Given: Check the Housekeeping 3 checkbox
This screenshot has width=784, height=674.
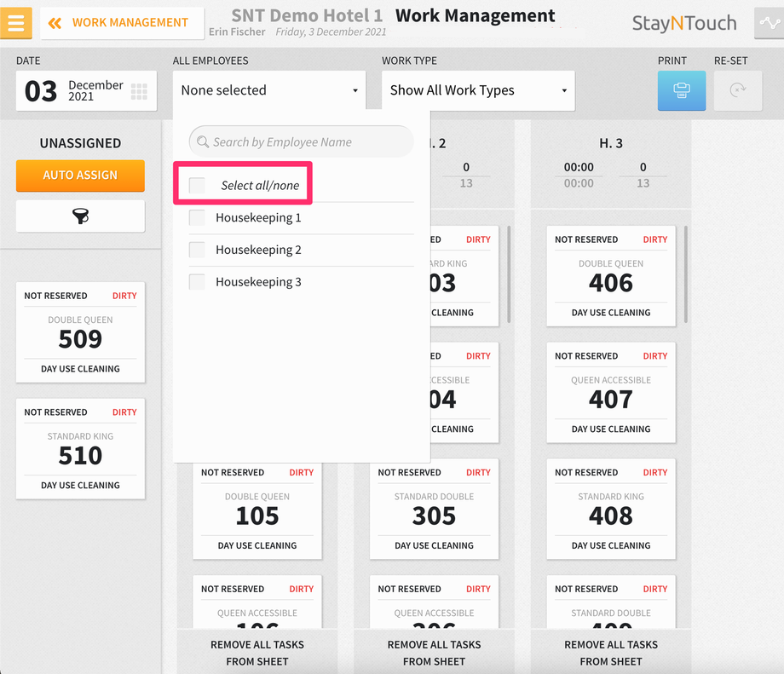Looking at the screenshot, I should [x=197, y=282].
